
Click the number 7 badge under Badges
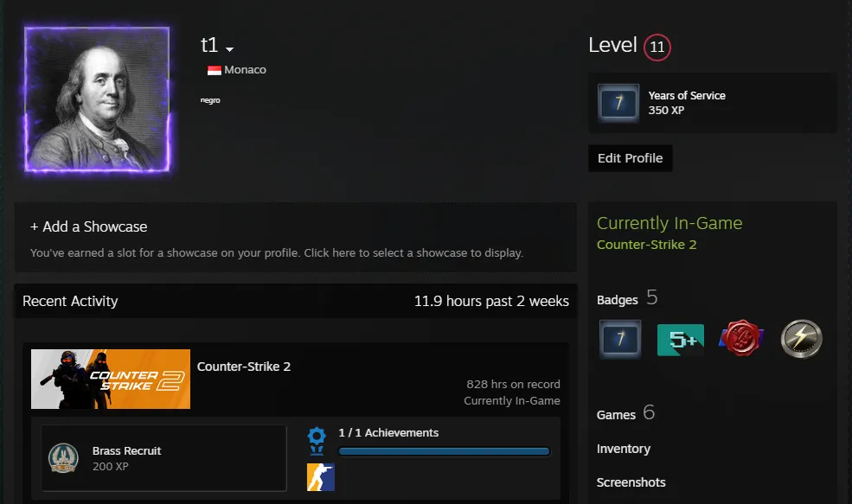tap(620, 339)
